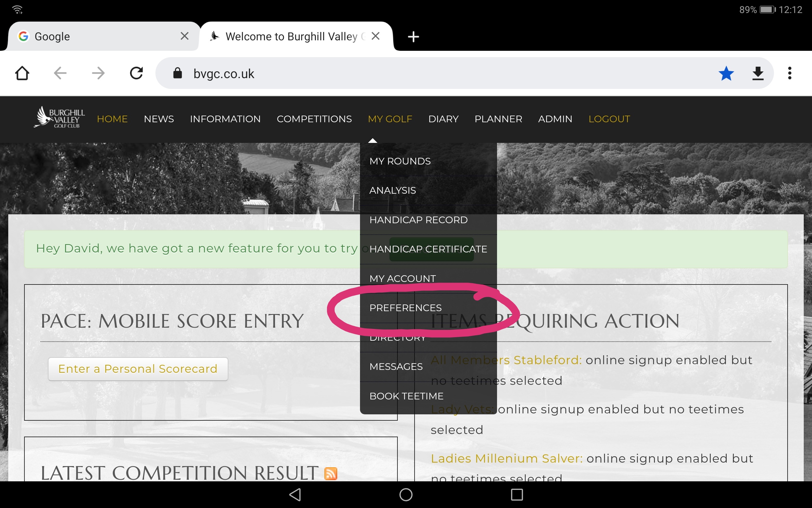This screenshot has width=812, height=508.
Task: Click the LATEST COMPETITION RESULT heading
Action: (x=180, y=473)
